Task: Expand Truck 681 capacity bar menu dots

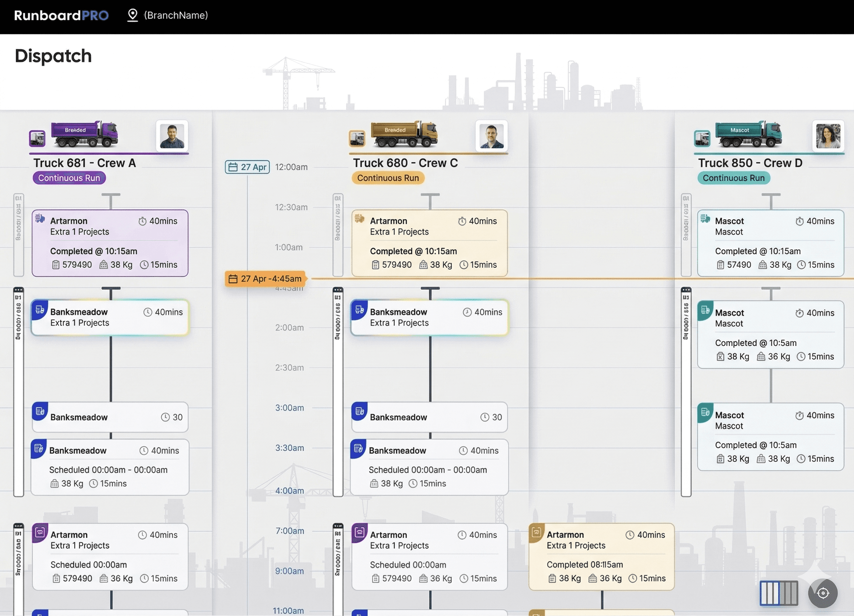Action: [19, 290]
